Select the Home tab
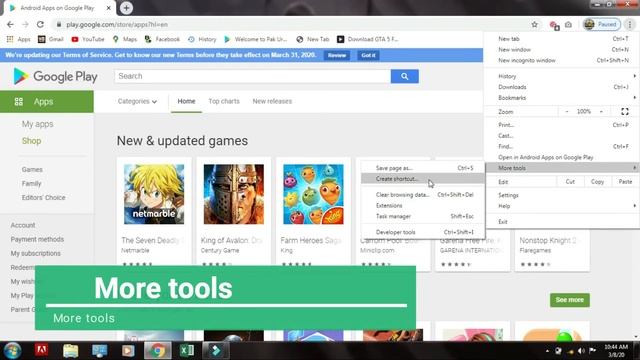640x360 pixels. click(186, 101)
